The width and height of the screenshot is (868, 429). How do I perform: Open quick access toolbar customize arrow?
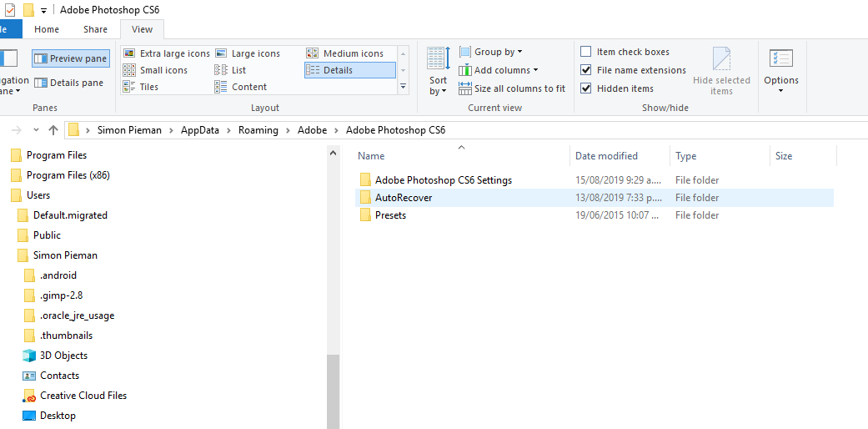[43, 10]
